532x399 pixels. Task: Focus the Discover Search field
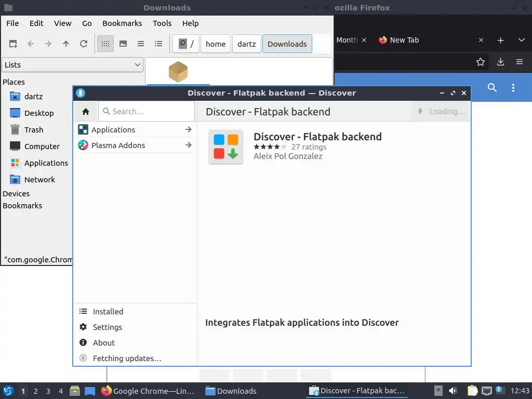click(x=147, y=111)
